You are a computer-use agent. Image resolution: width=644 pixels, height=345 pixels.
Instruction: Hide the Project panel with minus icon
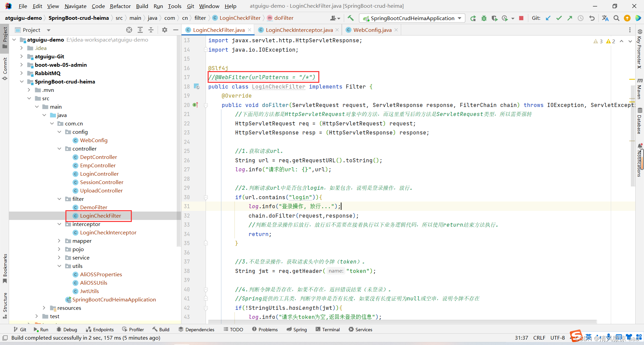pos(175,30)
